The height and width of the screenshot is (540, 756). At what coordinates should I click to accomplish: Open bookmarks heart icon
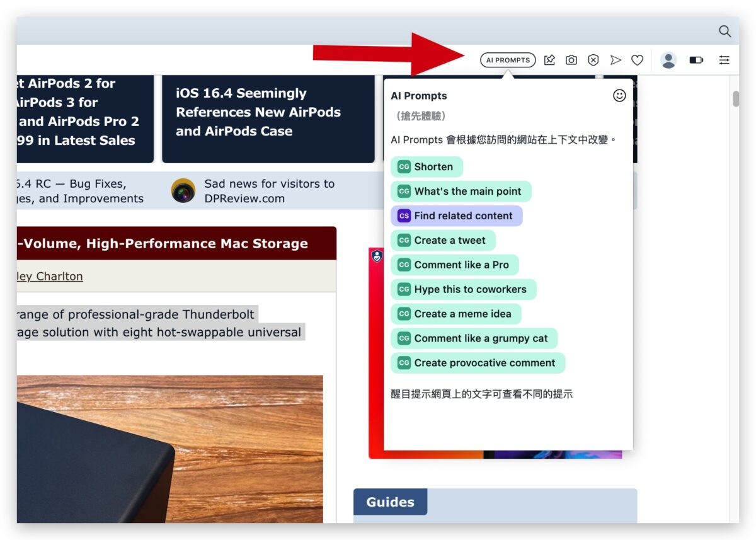638,60
